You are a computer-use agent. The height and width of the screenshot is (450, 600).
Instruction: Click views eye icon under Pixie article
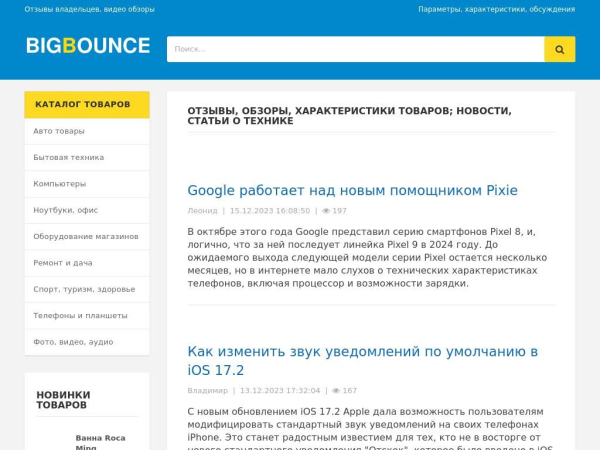coord(326,211)
